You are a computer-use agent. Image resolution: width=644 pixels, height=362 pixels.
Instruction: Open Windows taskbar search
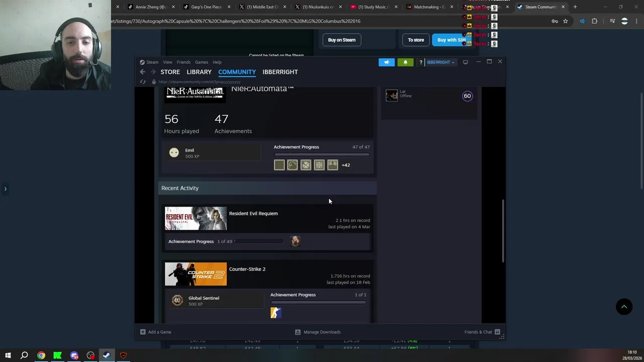point(24,355)
